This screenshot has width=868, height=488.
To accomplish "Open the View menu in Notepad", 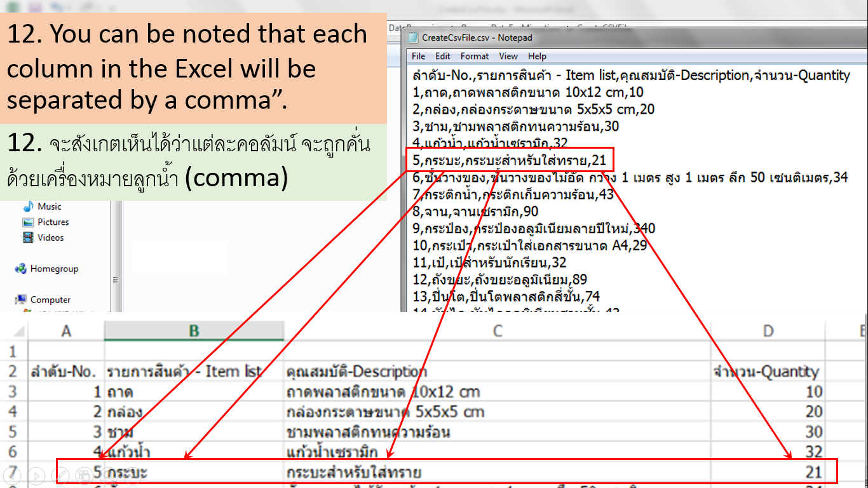I will coord(507,56).
